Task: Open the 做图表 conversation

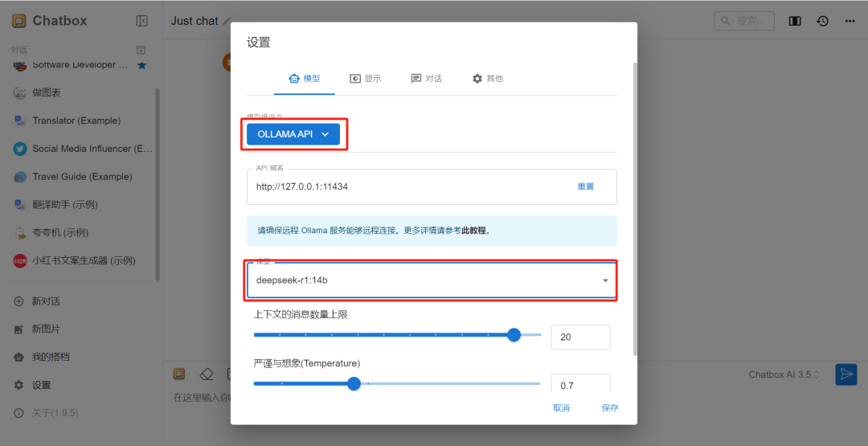Action: click(81, 93)
